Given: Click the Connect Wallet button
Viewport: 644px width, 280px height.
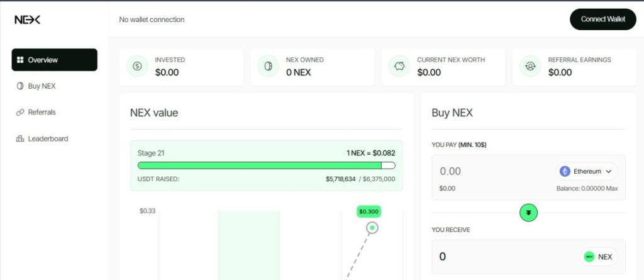Looking at the screenshot, I should 603,20.
